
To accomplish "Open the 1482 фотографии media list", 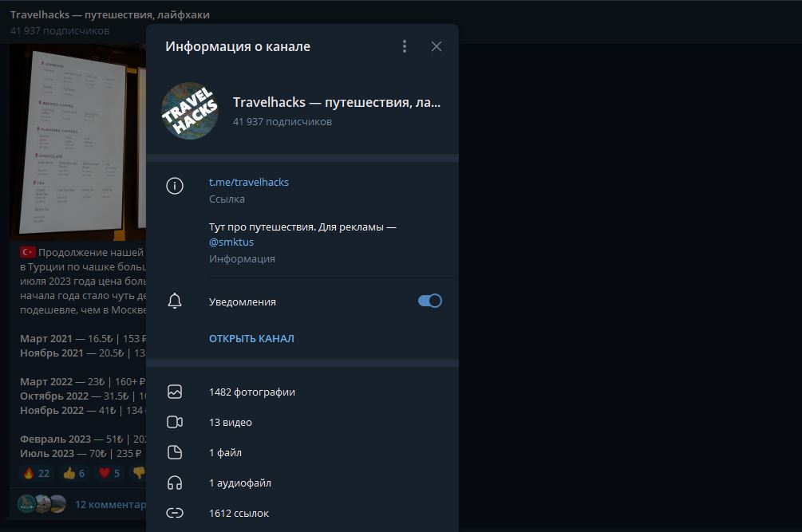I will click(x=252, y=392).
